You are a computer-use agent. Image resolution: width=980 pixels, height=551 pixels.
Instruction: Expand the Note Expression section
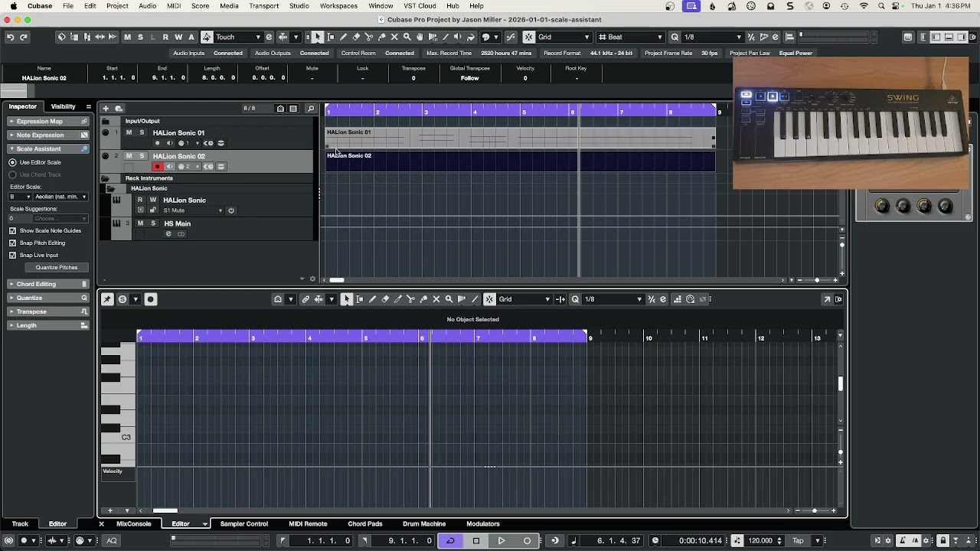pyautogui.click(x=49, y=135)
